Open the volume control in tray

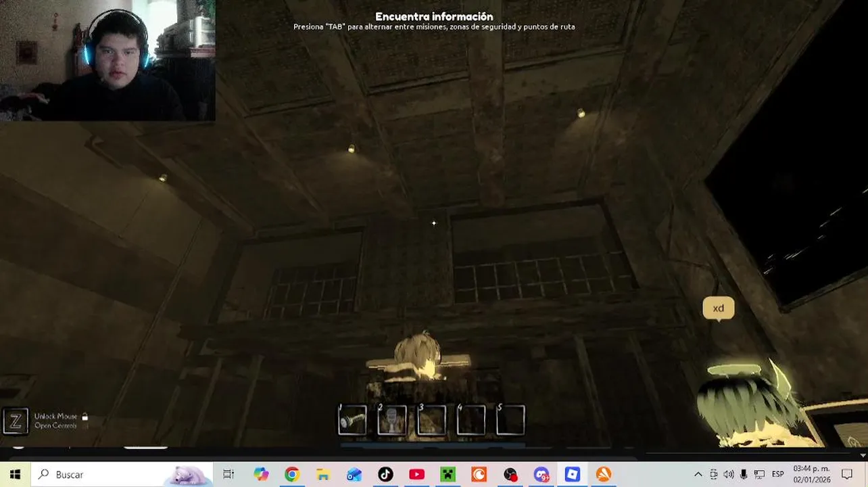point(729,474)
